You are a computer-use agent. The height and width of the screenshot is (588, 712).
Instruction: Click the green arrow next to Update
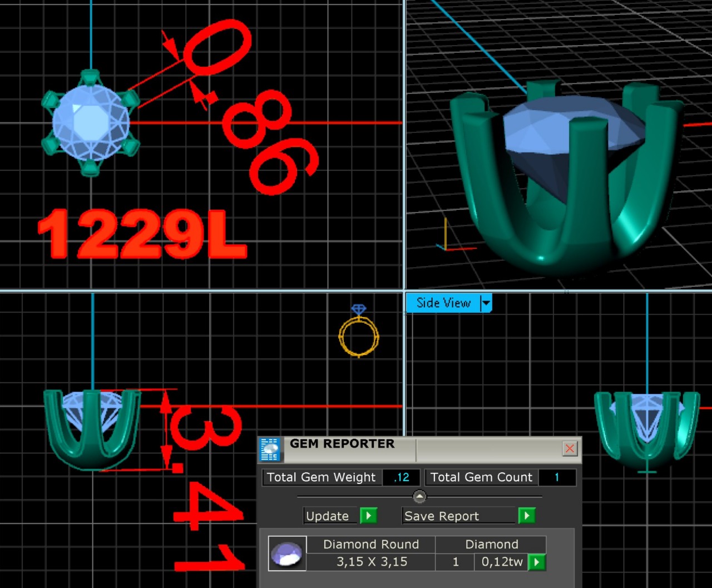click(x=368, y=516)
